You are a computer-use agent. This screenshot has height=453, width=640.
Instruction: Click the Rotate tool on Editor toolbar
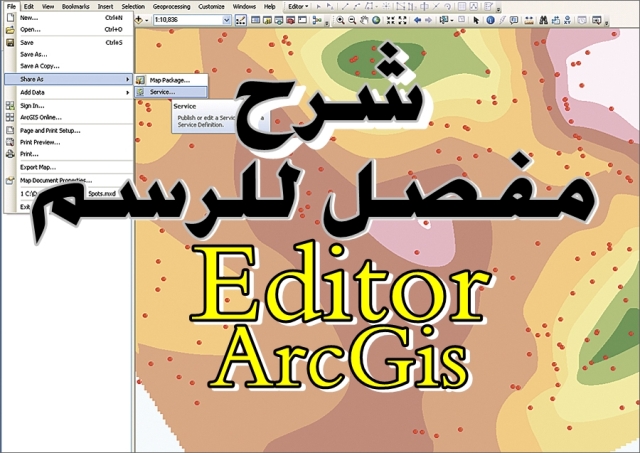(447, 7)
